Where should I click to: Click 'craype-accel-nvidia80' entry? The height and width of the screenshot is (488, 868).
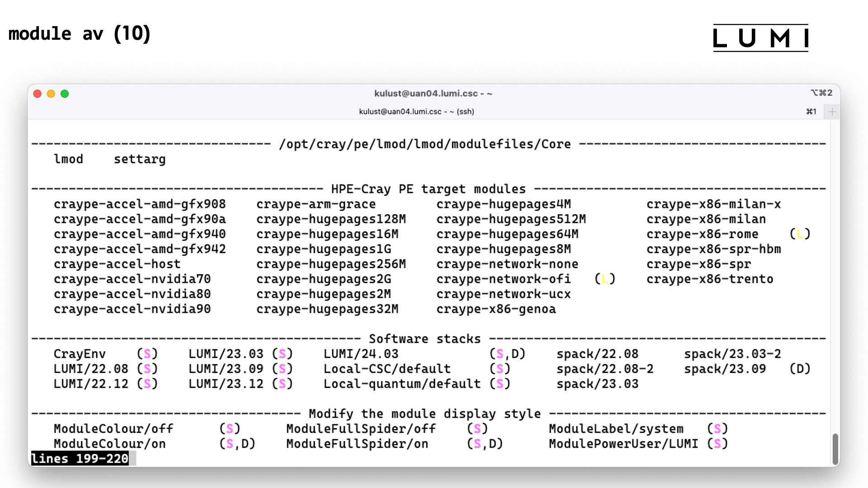(x=132, y=294)
